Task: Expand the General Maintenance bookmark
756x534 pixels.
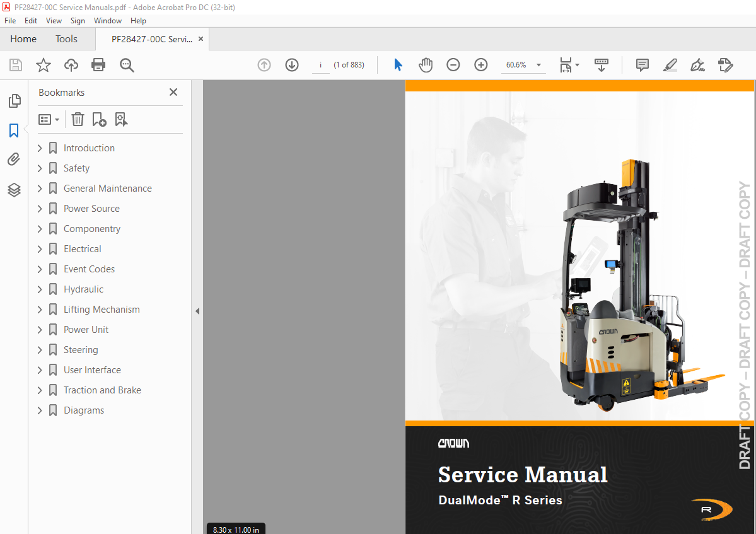Action: (40, 189)
